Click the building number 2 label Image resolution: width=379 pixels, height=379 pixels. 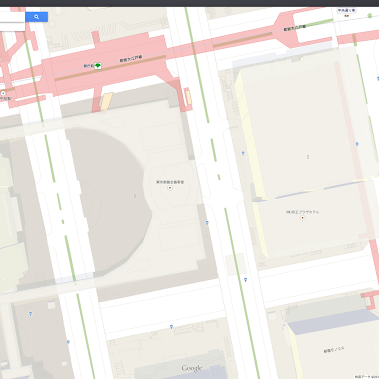tap(308, 157)
